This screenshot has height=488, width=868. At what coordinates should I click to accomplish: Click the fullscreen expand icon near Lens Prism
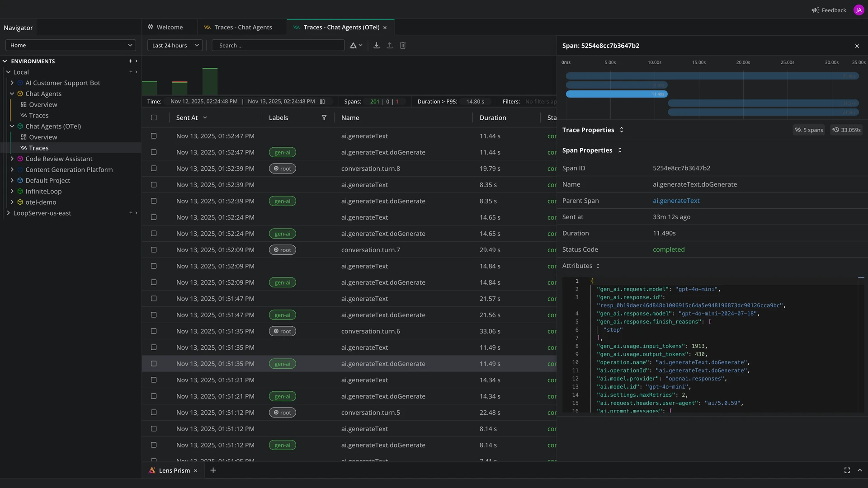point(847,470)
